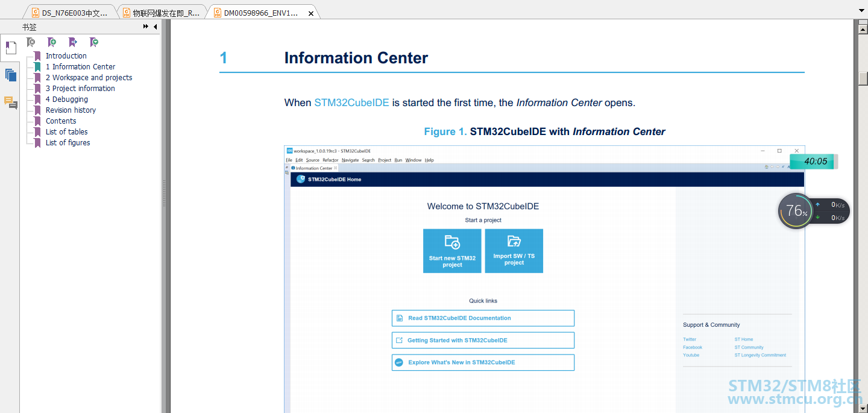Click Getting Started with STM32CubeIDE in figure
This screenshot has width=868, height=413.
click(x=483, y=341)
